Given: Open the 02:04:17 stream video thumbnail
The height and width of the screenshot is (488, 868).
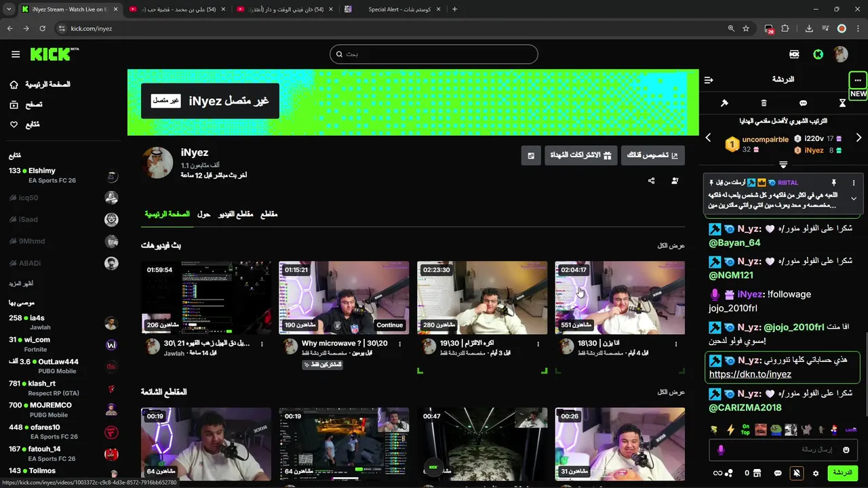Looking at the screenshot, I should click(x=620, y=298).
